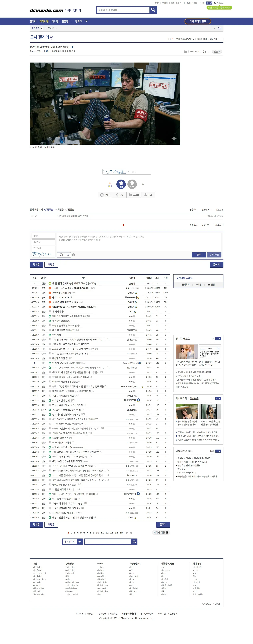
Task: Submit the comment with 등록
Action: pos(199,255)
